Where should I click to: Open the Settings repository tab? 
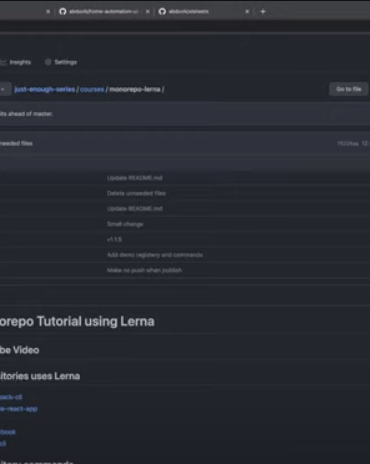click(61, 62)
